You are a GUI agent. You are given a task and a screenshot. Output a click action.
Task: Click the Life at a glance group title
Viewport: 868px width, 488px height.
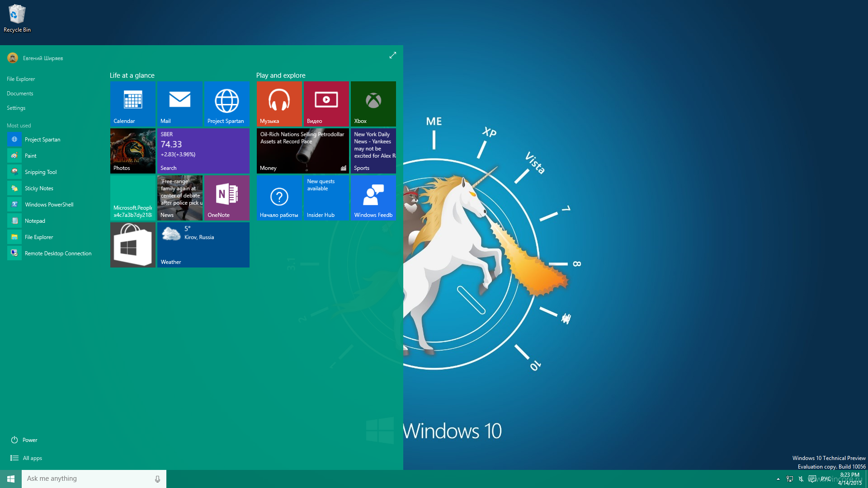click(x=132, y=75)
